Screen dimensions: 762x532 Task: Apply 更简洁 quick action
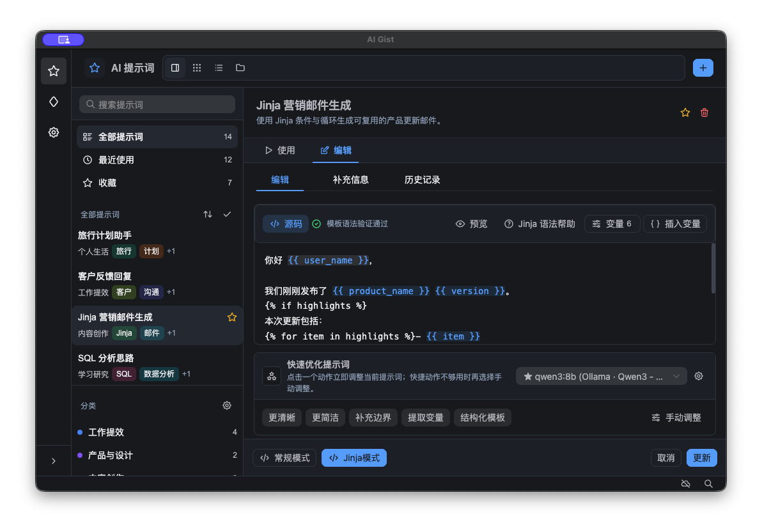[325, 418]
